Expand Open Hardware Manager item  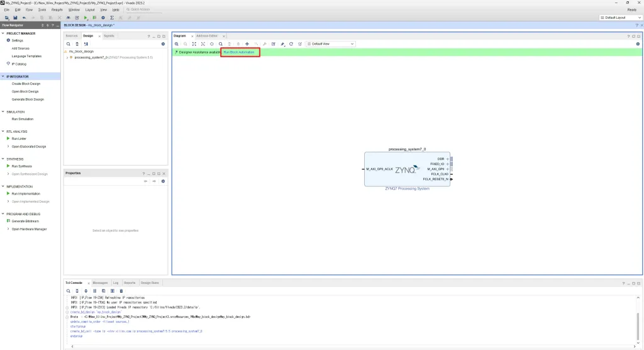tap(8, 229)
